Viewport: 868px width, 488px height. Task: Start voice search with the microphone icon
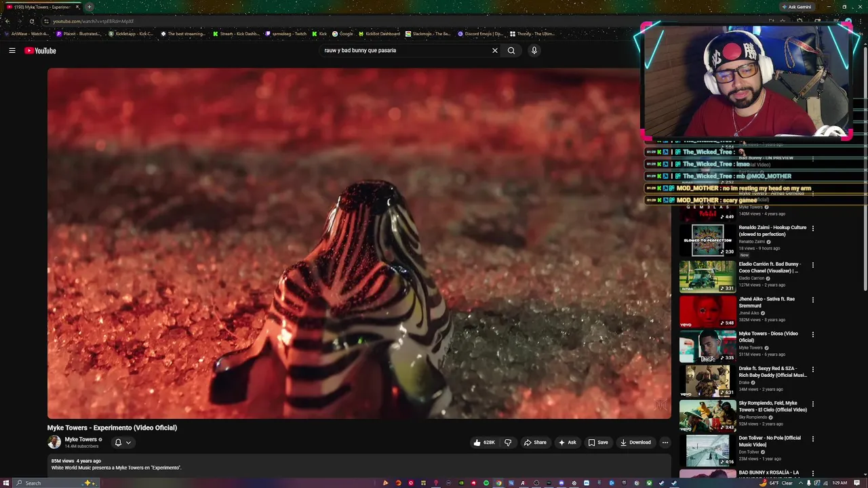coord(534,50)
